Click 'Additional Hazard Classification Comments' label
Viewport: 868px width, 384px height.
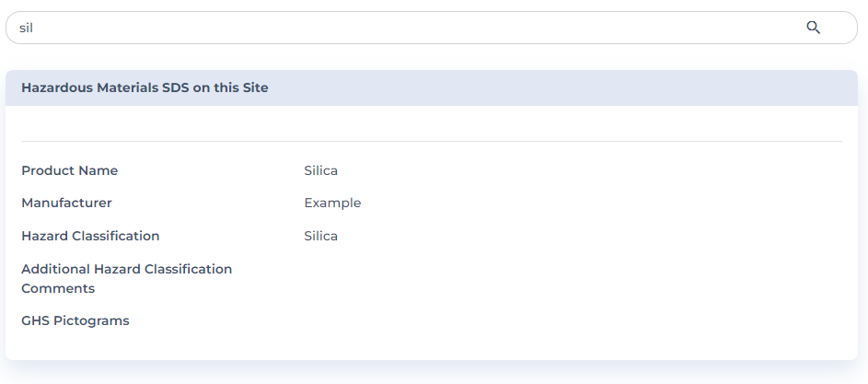(126, 278)
